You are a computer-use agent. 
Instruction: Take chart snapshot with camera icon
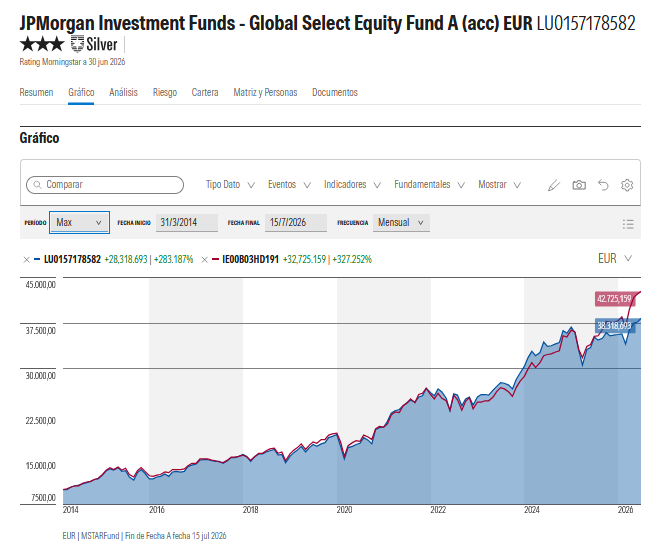click(x=579, y=185)
